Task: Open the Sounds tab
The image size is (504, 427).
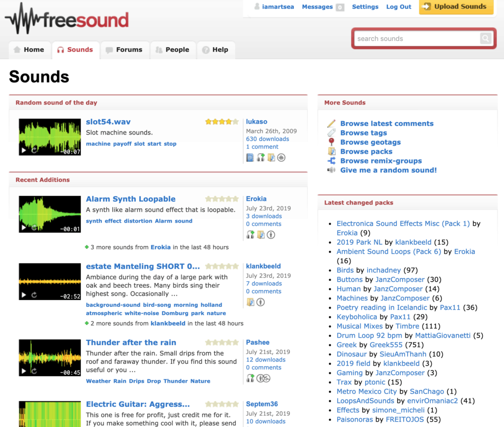Action: (75, 50)
